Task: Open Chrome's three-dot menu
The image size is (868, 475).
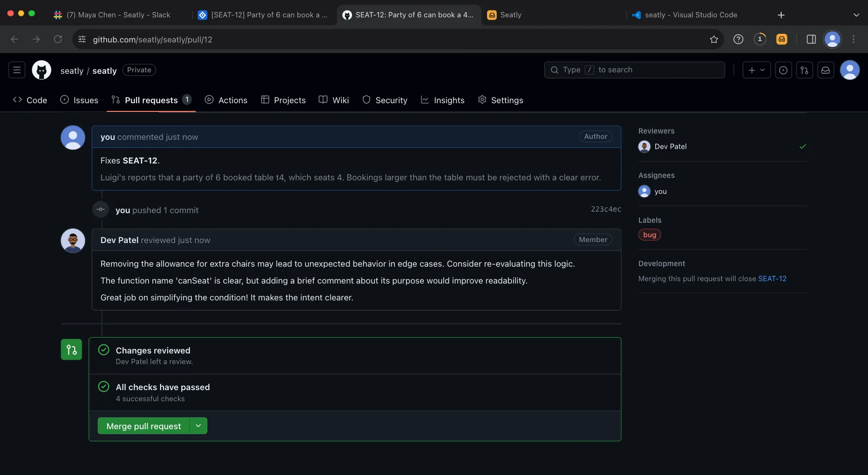Action: click(x=854, y=40)
